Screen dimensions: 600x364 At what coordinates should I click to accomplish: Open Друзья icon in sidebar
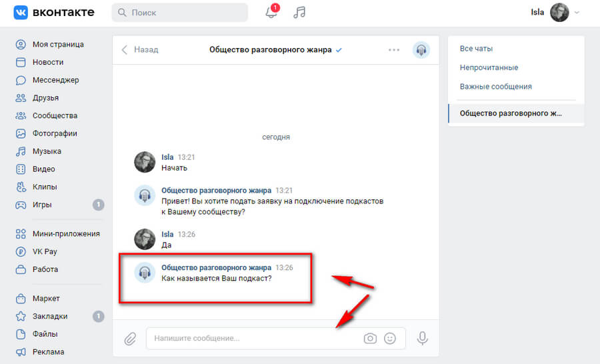coord(21,98)
